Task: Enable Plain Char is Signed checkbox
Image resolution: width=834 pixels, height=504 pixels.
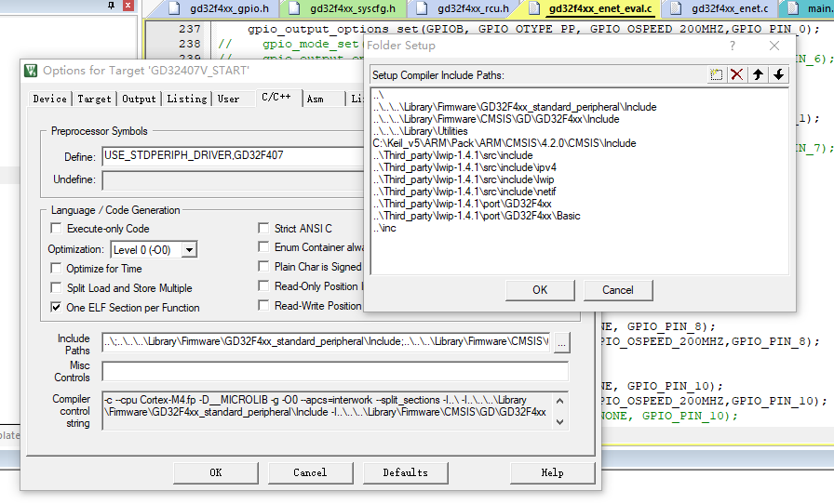Action: point(262,266)
